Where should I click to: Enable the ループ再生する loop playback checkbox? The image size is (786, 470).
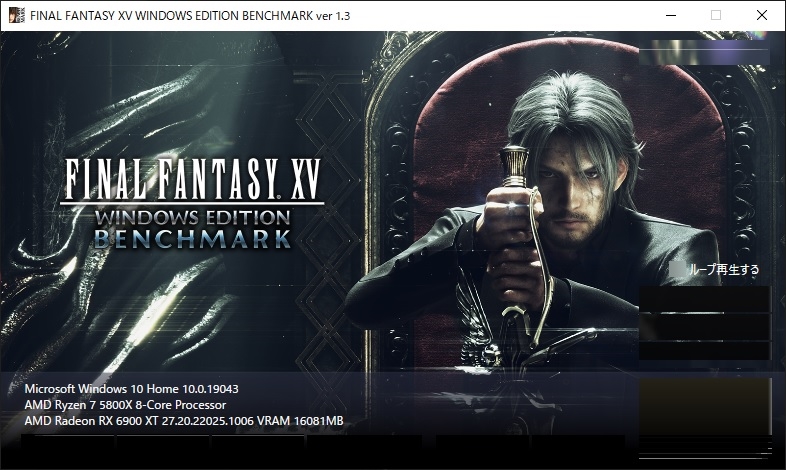(677, 269)
